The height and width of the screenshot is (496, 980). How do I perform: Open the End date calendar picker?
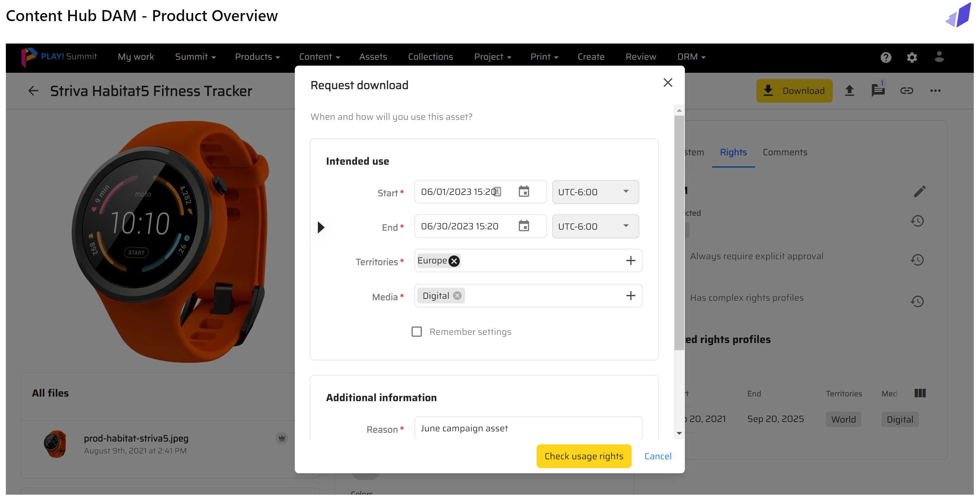(523, 226)
